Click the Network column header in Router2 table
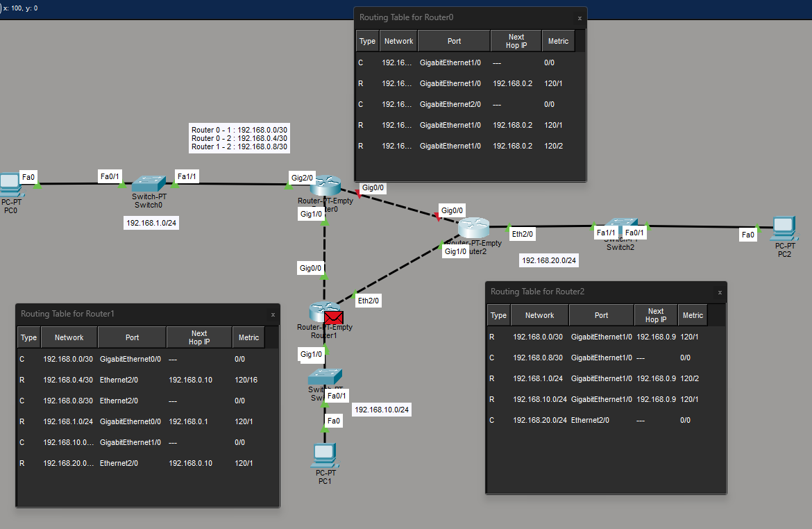The image size is (812, 529). (x=540, y=315)
